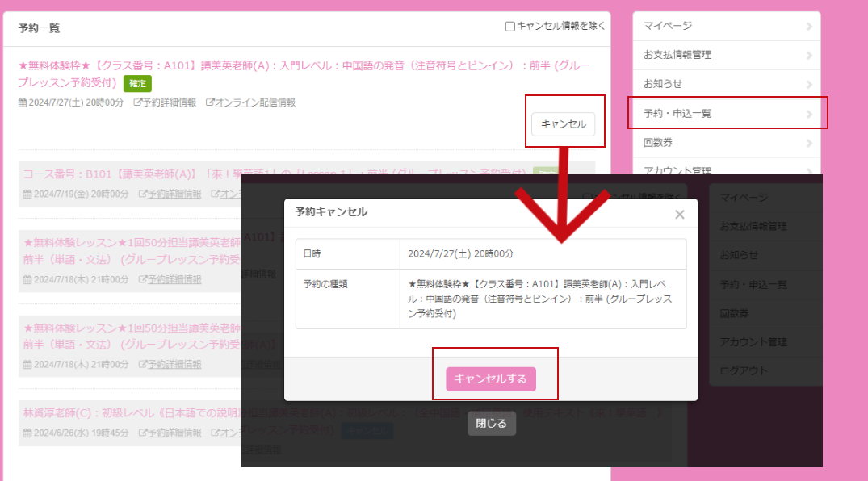Select the red-outlined 予約・申込一覧 menu item
Image resolution: width=868 pixels, height=481 pixels.
pyautogui.click(x=727, y=114)
